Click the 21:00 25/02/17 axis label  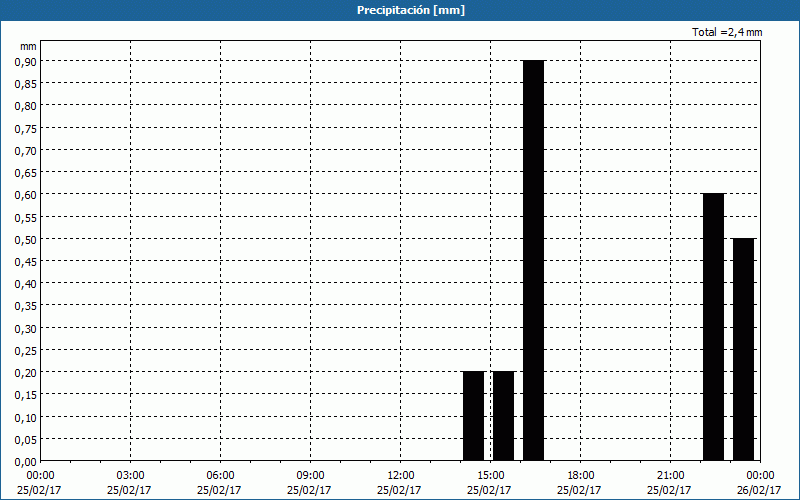click(670, 483)
